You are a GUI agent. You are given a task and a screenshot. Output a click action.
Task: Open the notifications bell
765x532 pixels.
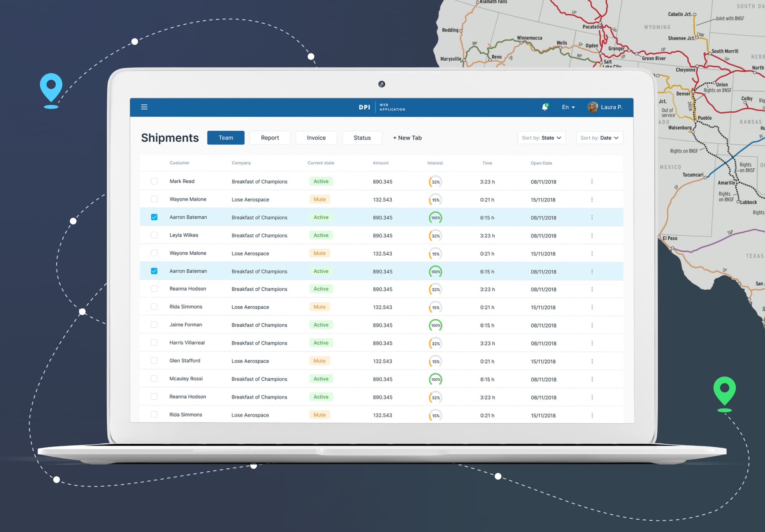point(545,107)
